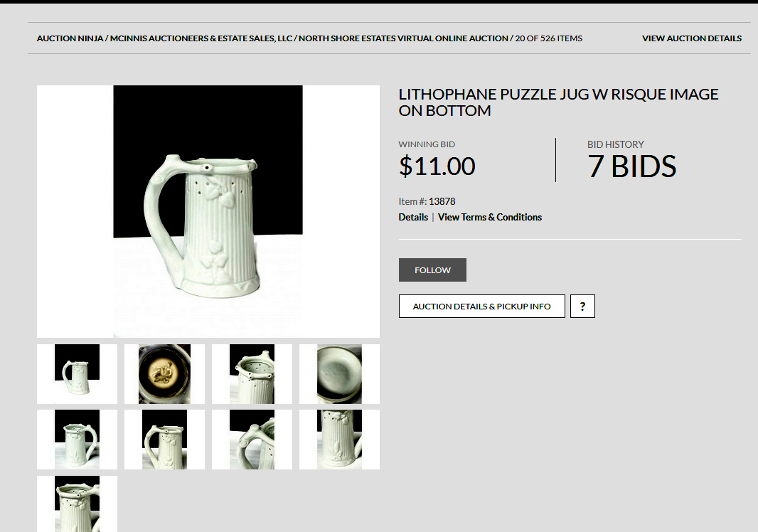Select thumbnail of jug rim with holes
This screenshot has width=758, height=532.
(x=252, y=374)
